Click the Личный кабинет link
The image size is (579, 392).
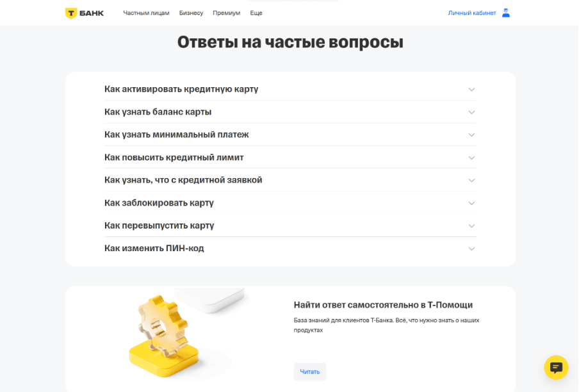coord(472,13)
